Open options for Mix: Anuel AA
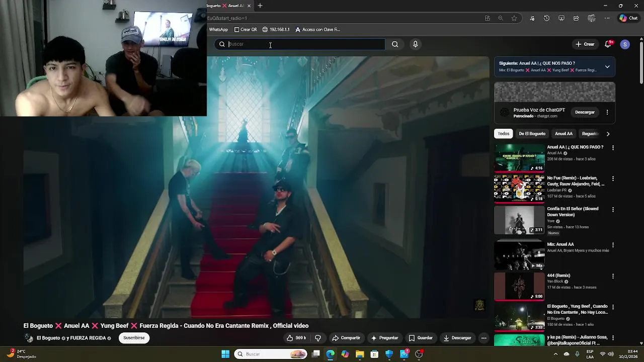The height and width of the screenshot is (362, 644). (613, 245)
